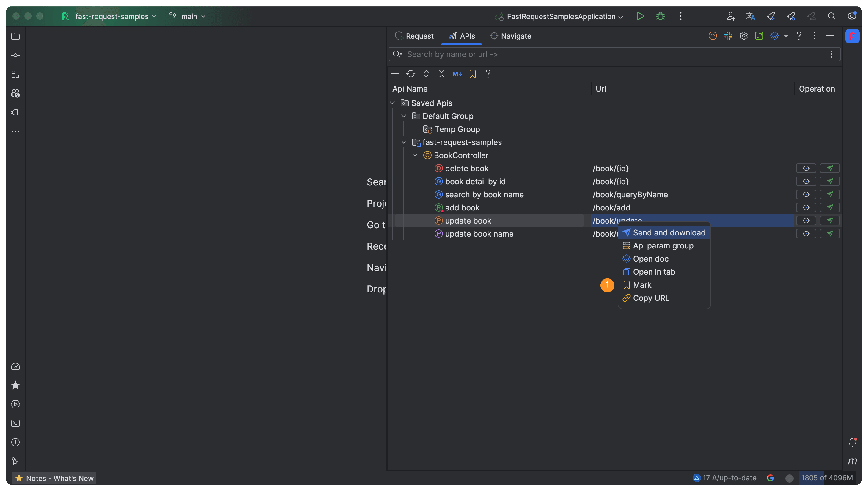
Task: Click the refresh APIs icon
Action: tap(411, 74)
